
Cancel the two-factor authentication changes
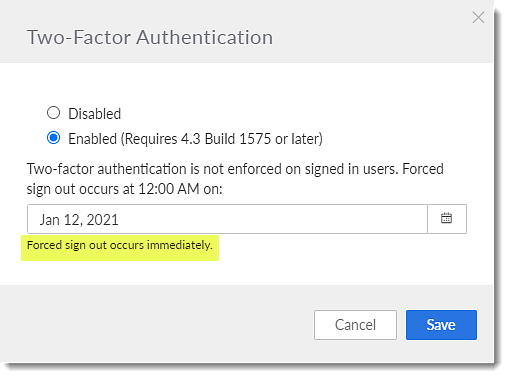tap(355, 325)
